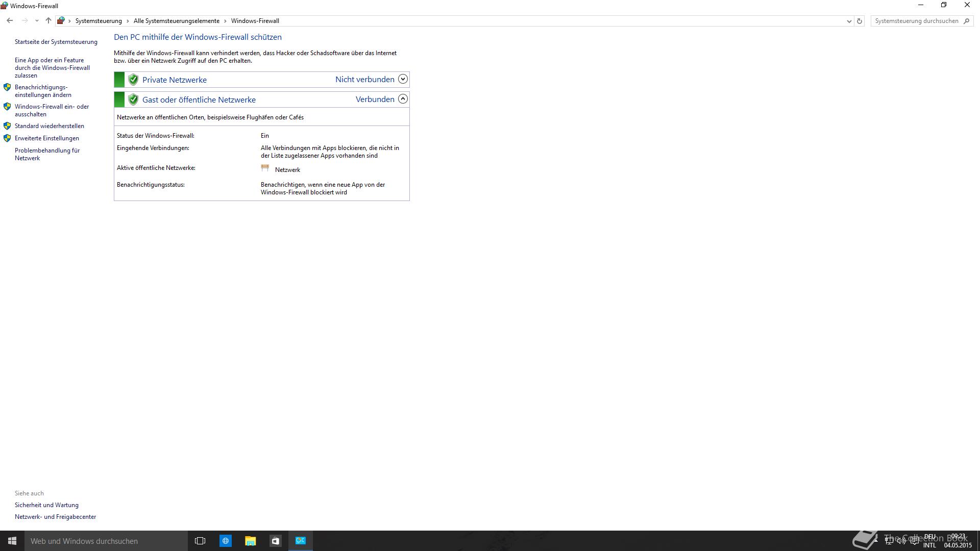Viewport: 980px width, 551px height.
Task: Open File Explorer from taskbar
Action: coord(251,541)
